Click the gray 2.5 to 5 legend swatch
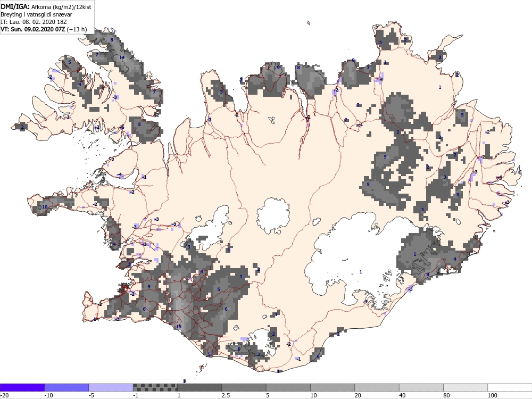The image size is (532, 399). tap(244, 387)
